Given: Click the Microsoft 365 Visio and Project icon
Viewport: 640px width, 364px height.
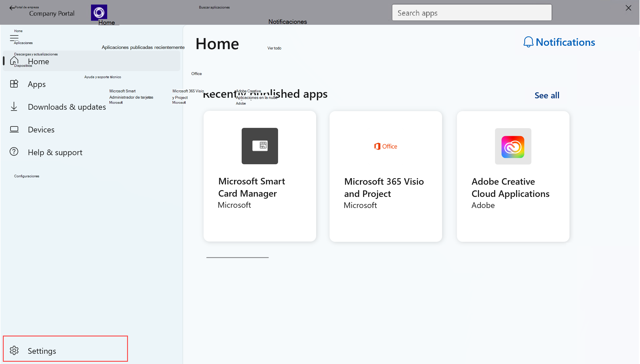Looking at the screenshot, I should click(386, 146).
